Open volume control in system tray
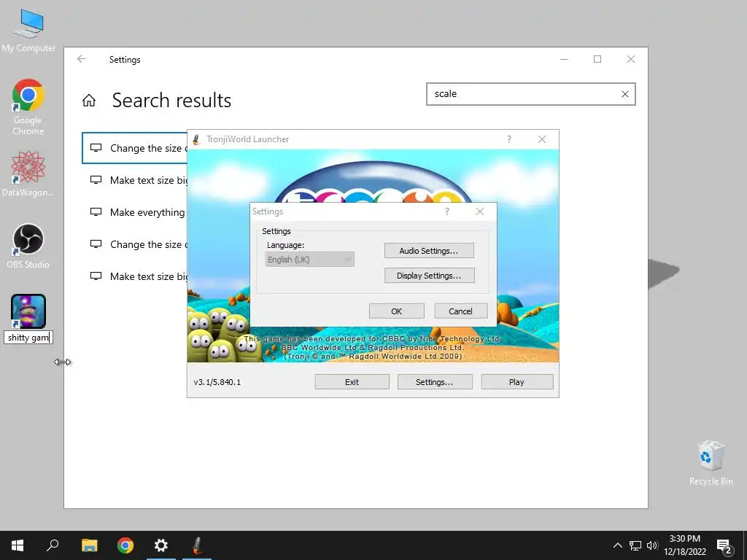Screen dimensions: 747x560 pos(652,545)
